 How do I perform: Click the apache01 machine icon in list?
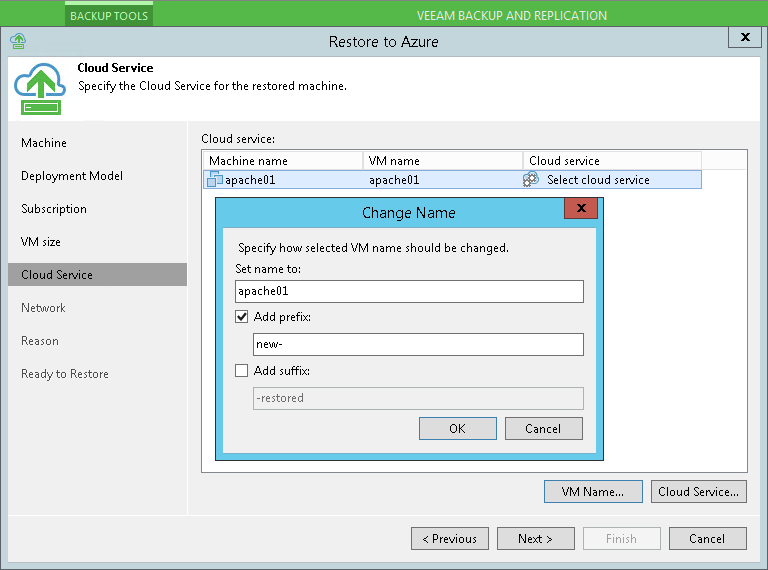pyautogui.click(x=215, y=179)
